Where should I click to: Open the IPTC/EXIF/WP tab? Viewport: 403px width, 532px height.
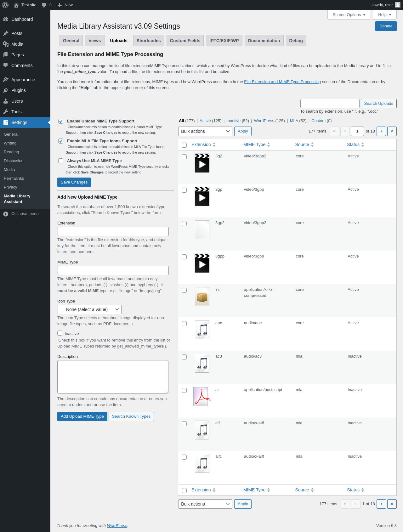click(224, 41)
